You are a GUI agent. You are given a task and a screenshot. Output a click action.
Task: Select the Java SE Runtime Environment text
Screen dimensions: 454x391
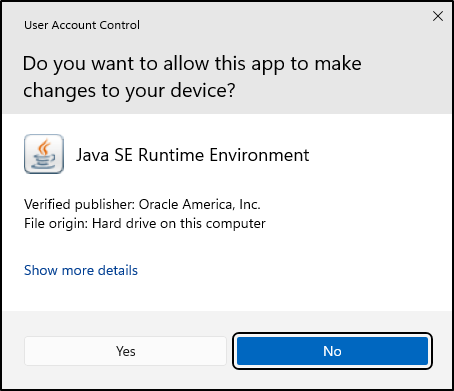pos(193,155)
